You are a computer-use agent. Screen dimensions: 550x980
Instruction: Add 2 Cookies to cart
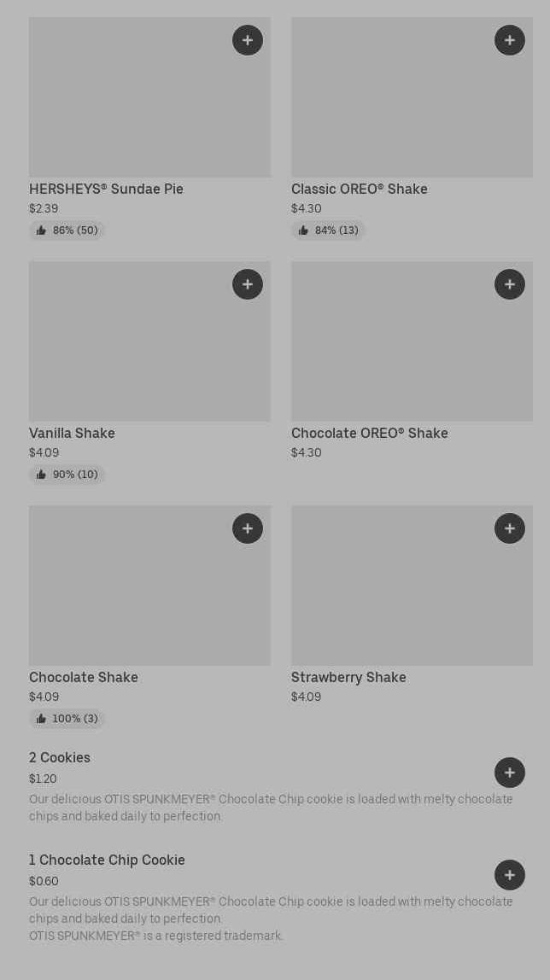(510, 773)
